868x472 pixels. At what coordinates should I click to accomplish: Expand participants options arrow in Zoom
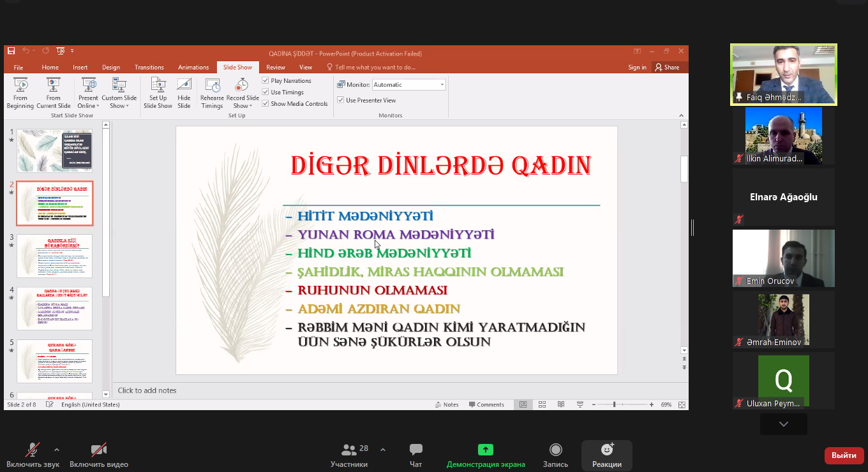click(382, 450)
